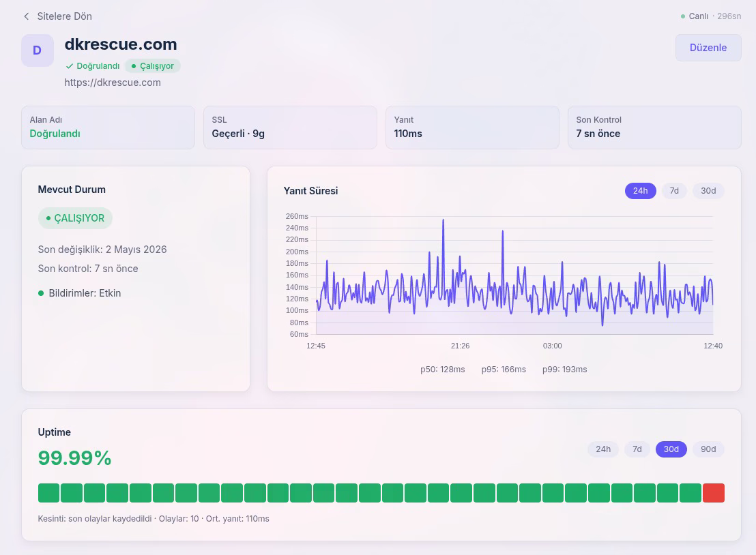Set uptime range to 90d
The height and width of the screenshot is (555, 756).
(708, 449)
